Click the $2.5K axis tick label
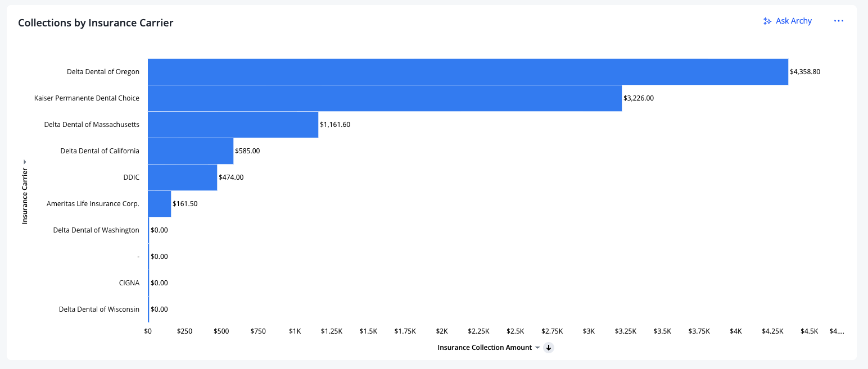 pos(516,331)
